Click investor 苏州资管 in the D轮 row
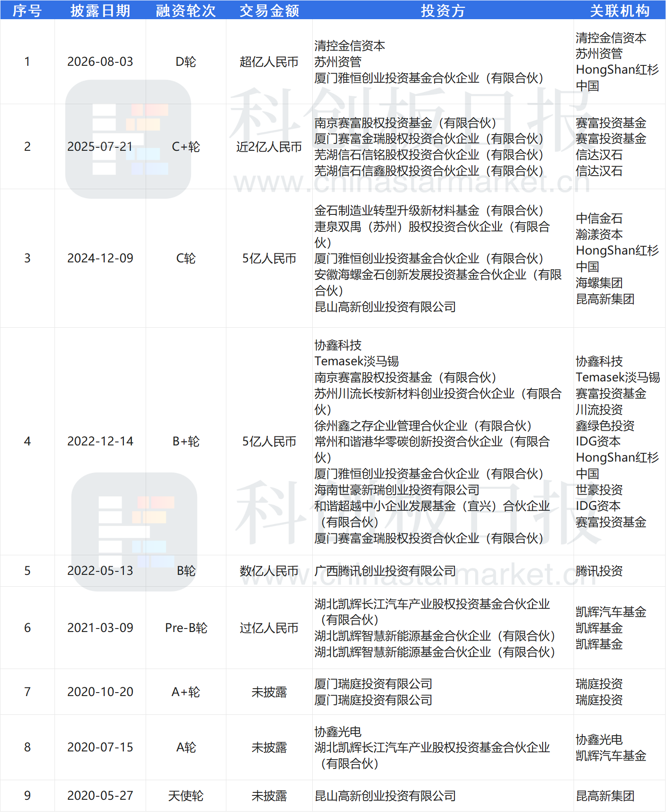Viewport: 666px width, 812px height. coord(338,61)
